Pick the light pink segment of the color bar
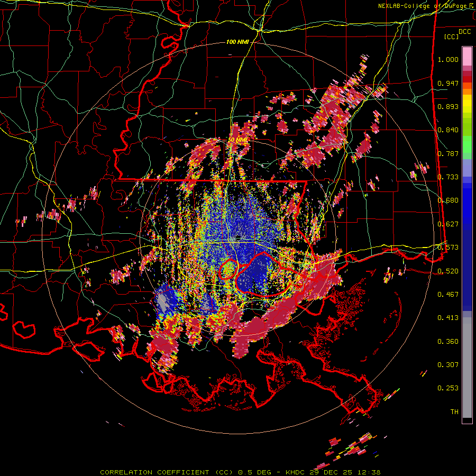The width and height of the screenshot is (476, 476). 467,56
